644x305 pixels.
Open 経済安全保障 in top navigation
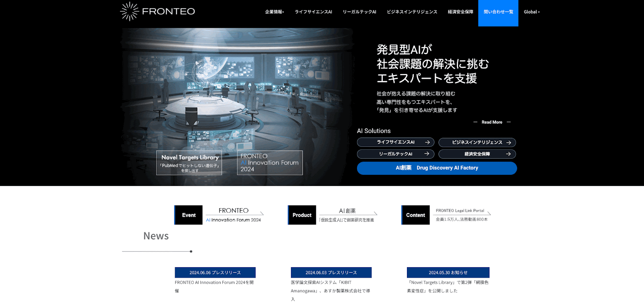point(460,12)
